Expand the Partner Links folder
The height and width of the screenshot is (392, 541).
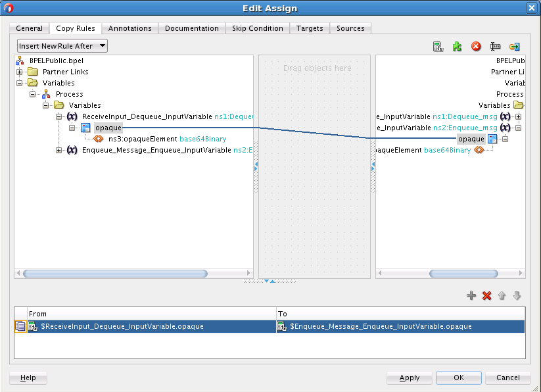click(x=19, y=72)
